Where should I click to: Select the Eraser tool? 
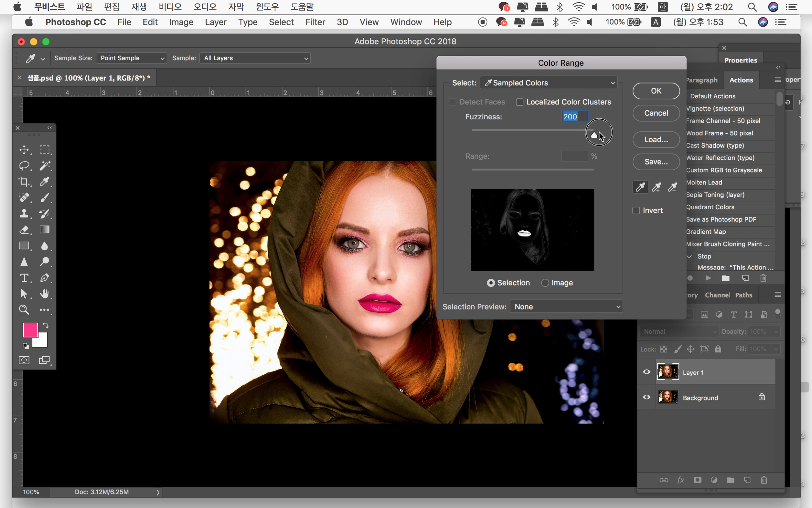(24, 230)
